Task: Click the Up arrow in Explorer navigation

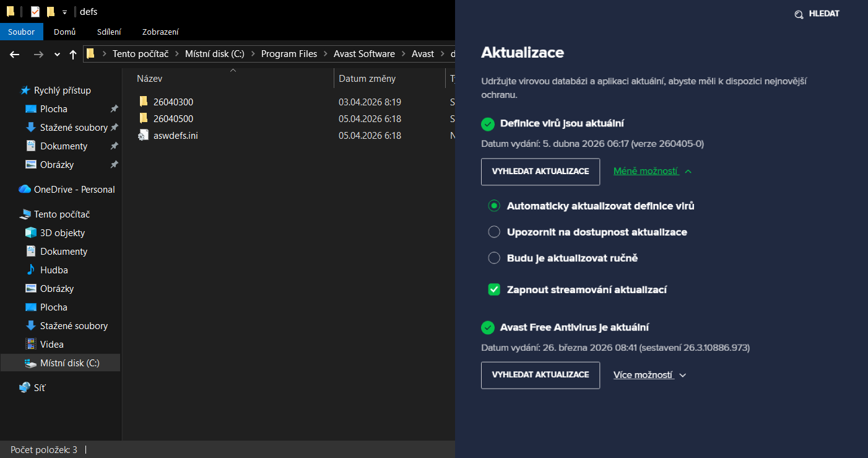Action: coord(73,55)
